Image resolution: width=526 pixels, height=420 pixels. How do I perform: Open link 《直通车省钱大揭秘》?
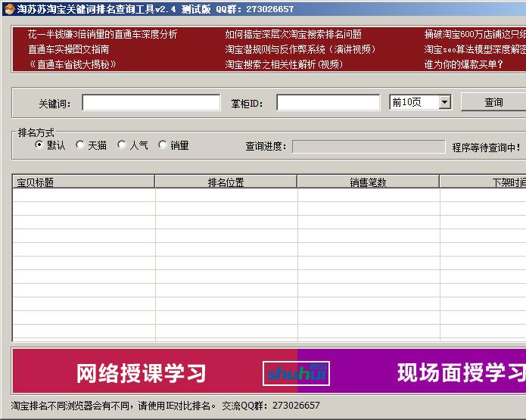tap(73, 64)
